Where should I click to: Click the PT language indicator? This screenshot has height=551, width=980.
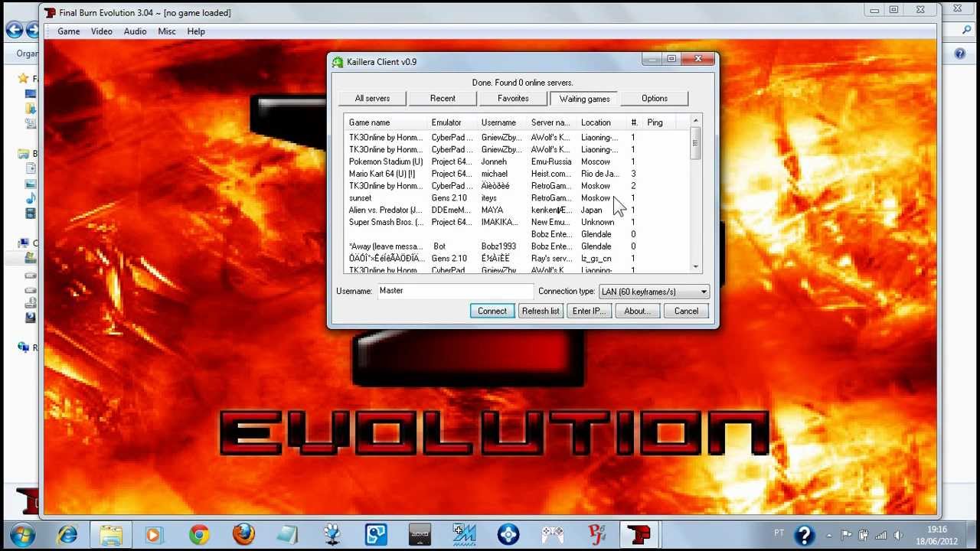(779, 533)
